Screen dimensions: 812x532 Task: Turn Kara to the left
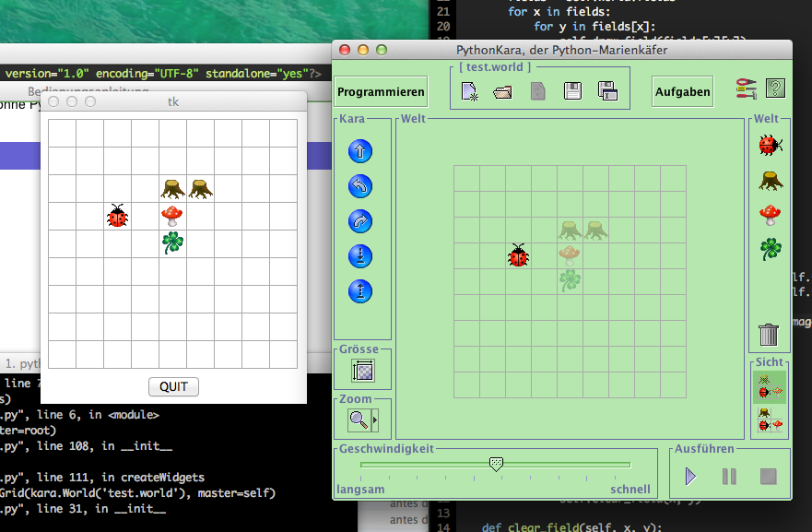pos(360,186)
